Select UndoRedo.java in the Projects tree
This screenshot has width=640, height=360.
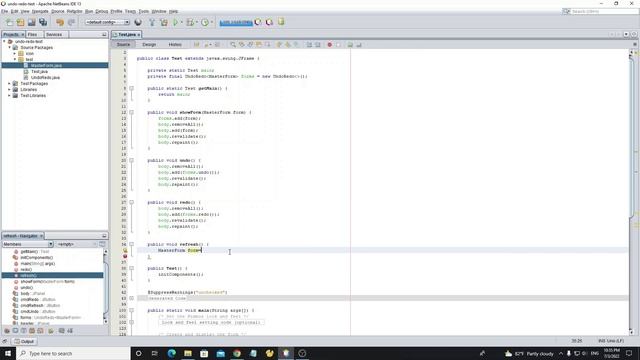pos(45,78)
